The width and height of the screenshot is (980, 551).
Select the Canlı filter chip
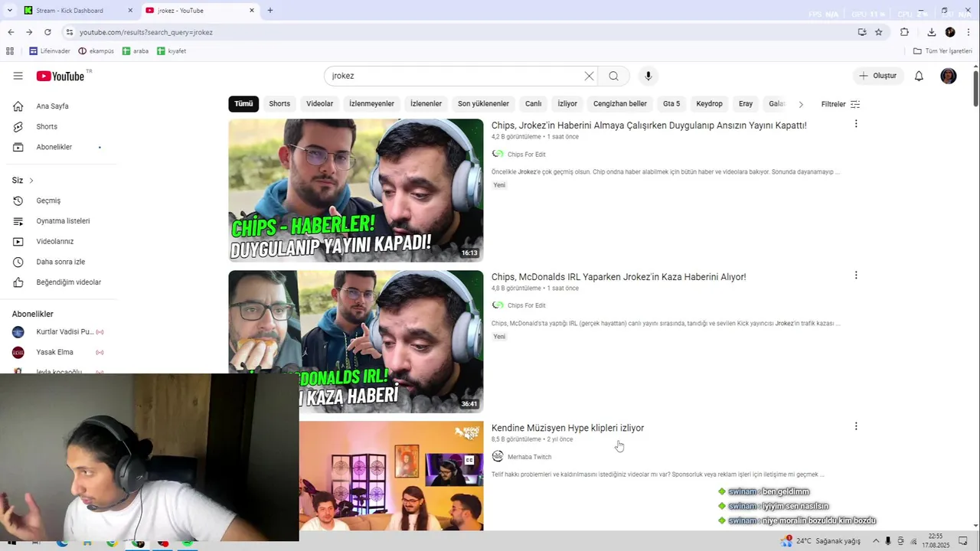tap(533, 104)
